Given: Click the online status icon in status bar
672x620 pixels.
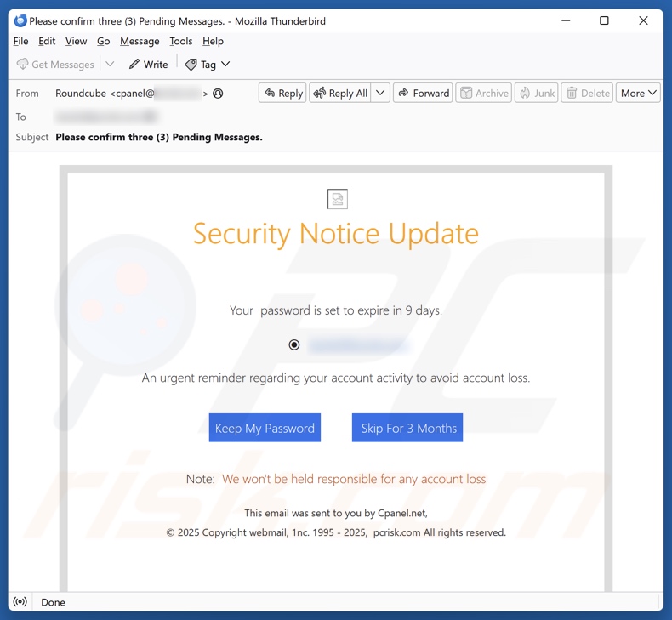Looking at the screenshot, I should 20,601.
